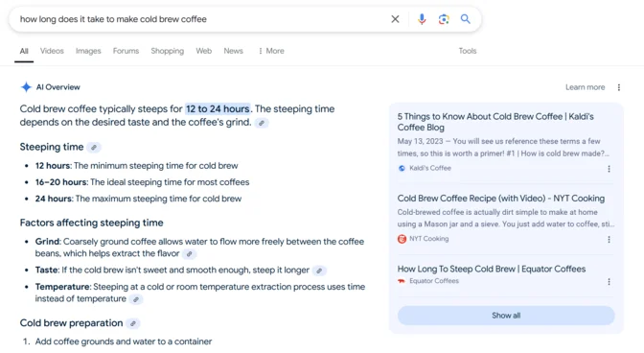Open Cold Brew Coffee Recipe NYT Cooking link
Image resolution: width=644 pixels, height=353 pixels.
500,198
